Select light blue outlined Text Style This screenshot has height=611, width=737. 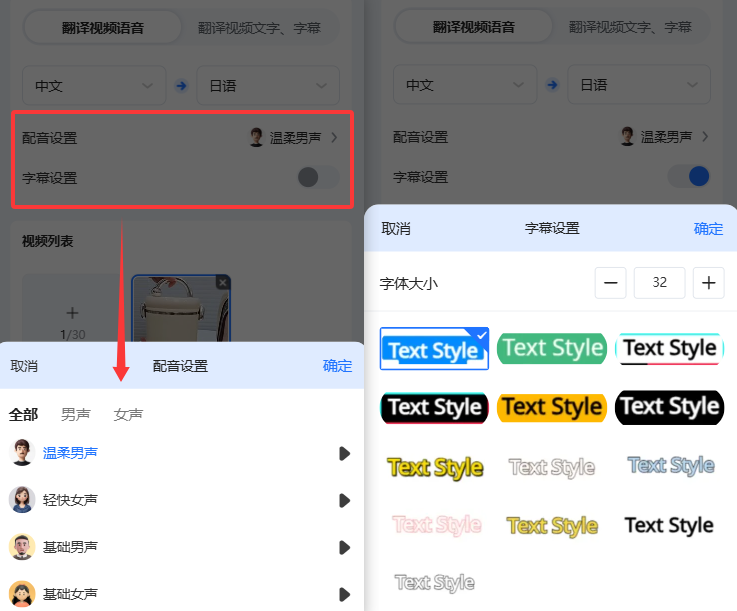671,465
